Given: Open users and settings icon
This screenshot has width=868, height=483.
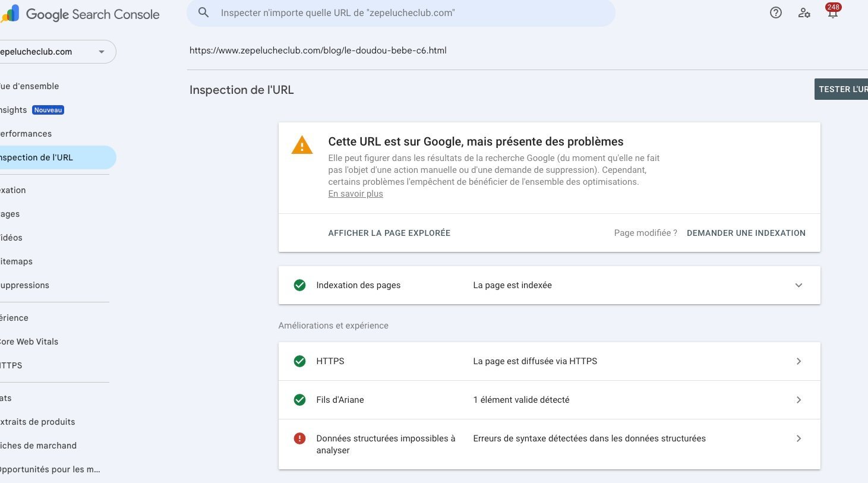Looking at the screenshot, I should coord(804,12).
